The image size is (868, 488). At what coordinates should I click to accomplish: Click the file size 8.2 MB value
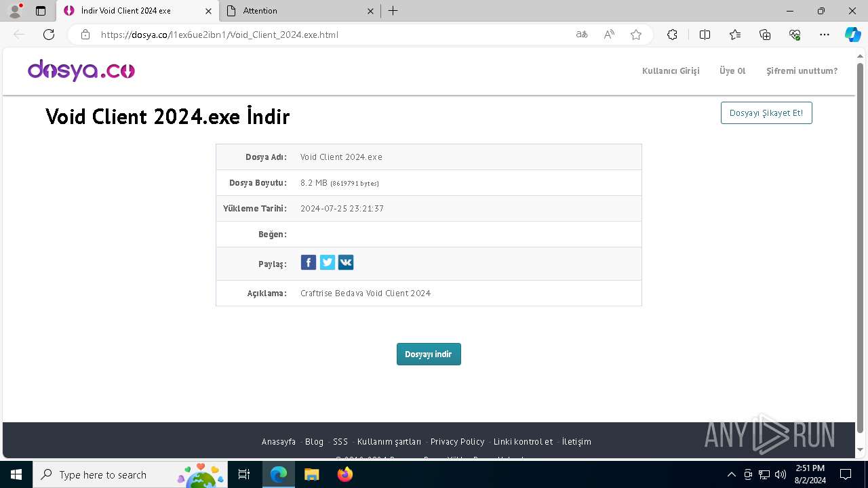tap(340, 183)
